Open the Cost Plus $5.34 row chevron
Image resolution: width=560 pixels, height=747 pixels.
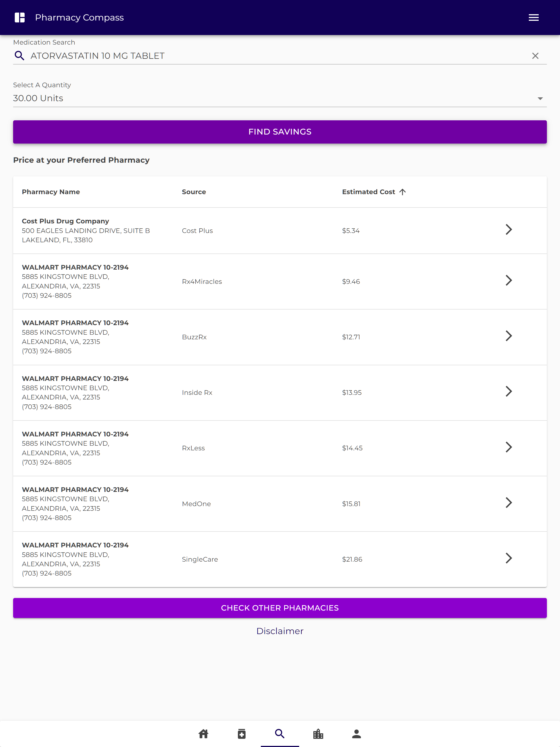[x=509, y=230]
